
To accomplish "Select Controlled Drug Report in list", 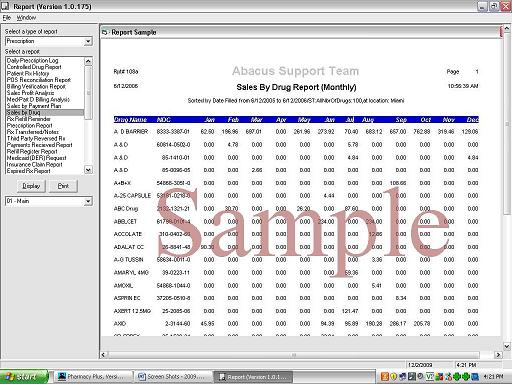I will click(x=34, y=67).
